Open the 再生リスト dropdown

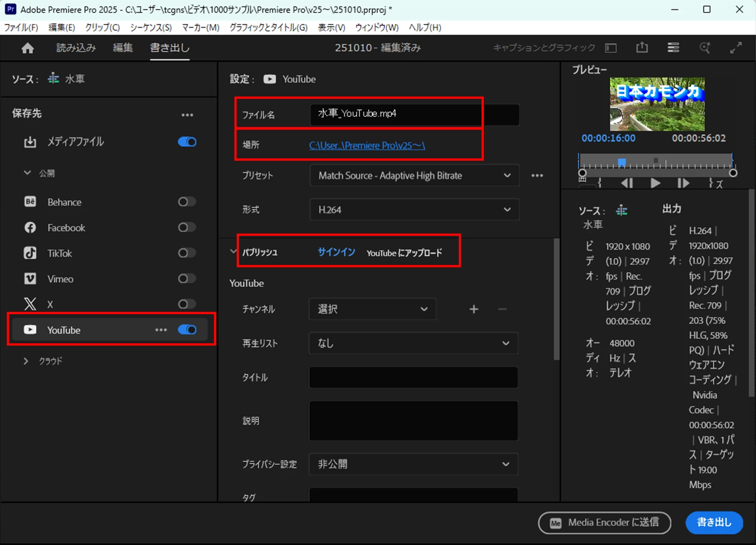click(x=413, y=343)
